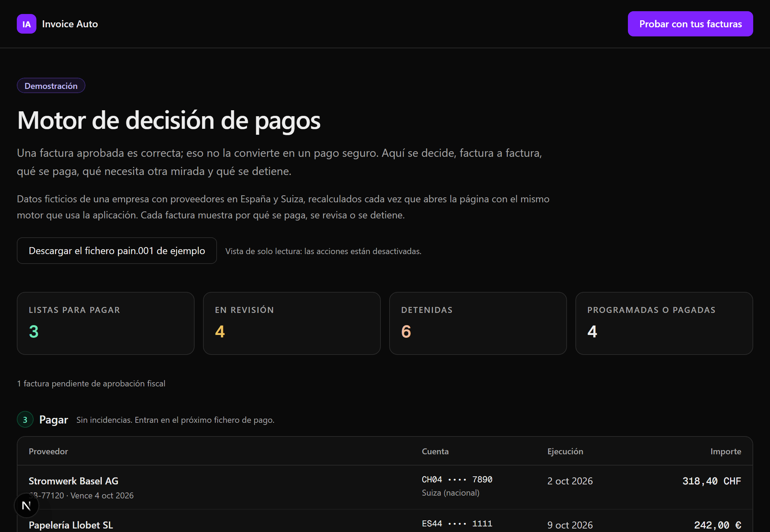Click the purple IA logo icon

(27, 24)
